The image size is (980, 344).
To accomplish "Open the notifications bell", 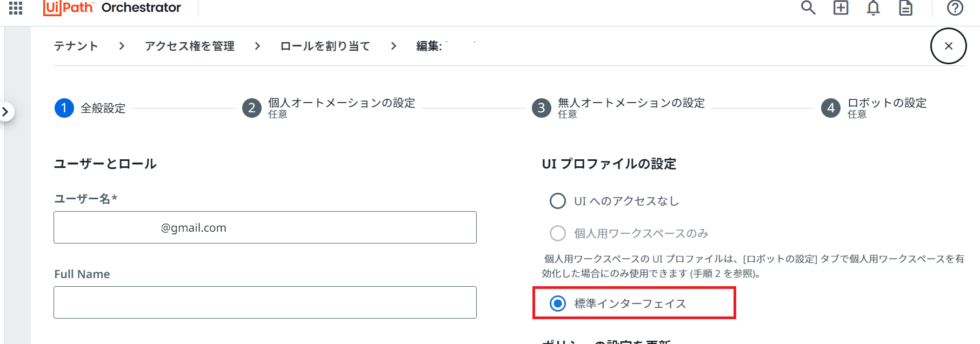I will 873,8.
